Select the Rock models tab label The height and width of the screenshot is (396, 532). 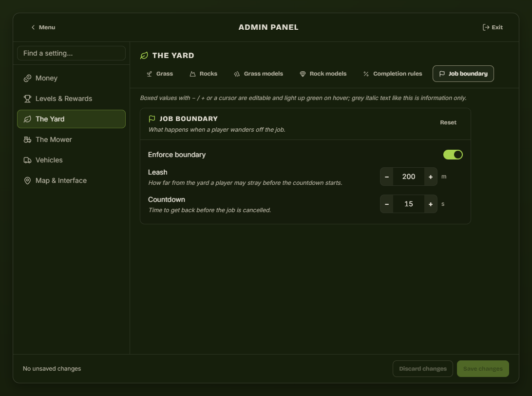coord(328,74)
